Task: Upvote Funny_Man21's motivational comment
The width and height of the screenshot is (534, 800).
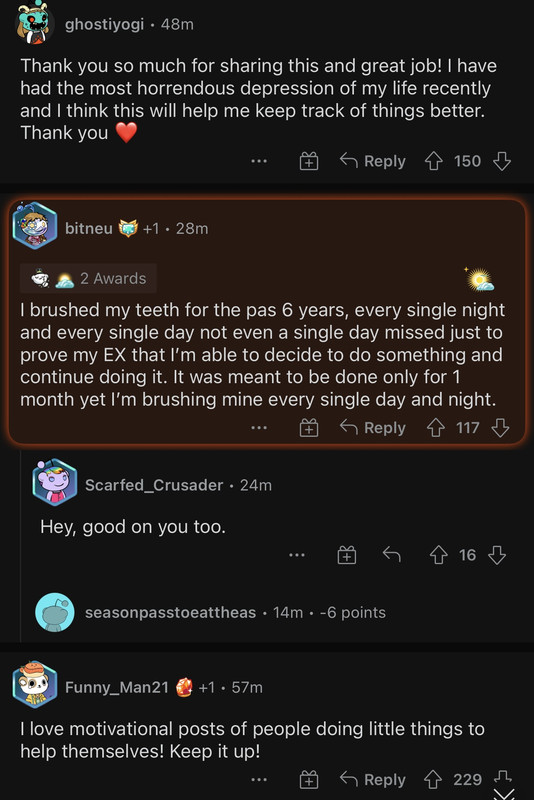Action: click(433, 780)
